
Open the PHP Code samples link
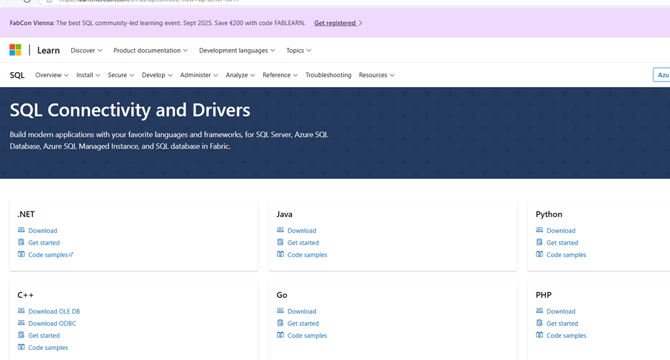click(x=566, y=336)
